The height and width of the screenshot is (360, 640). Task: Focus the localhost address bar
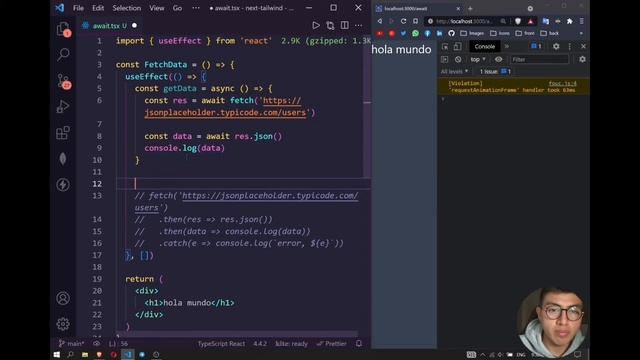coord(464,21)
